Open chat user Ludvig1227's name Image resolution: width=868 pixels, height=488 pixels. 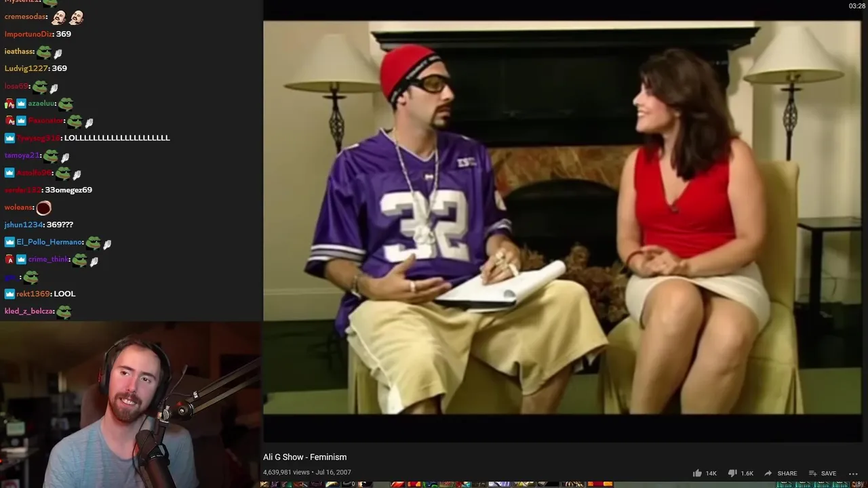pyautogui.click(x=26, y=68)
